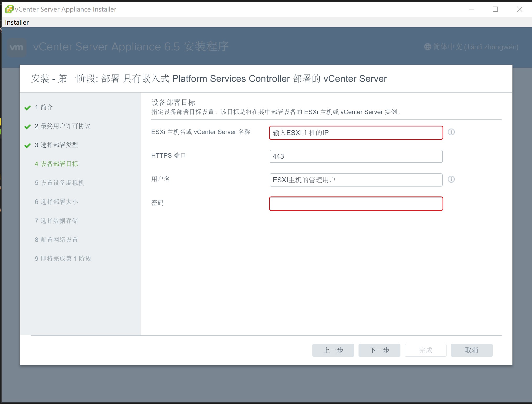Click the info icon beside ESXi host name field
The height and width of the screenshot is (404, 532).
[x=451, y=132]
